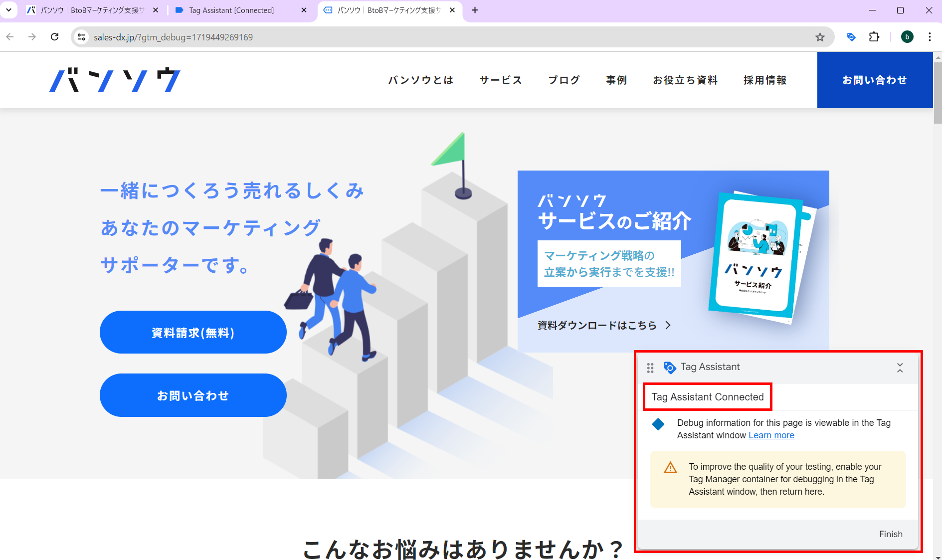This screenshot has width=942, height=560.
Task: Open ブログ navigation item
Action: pos(564,80)
